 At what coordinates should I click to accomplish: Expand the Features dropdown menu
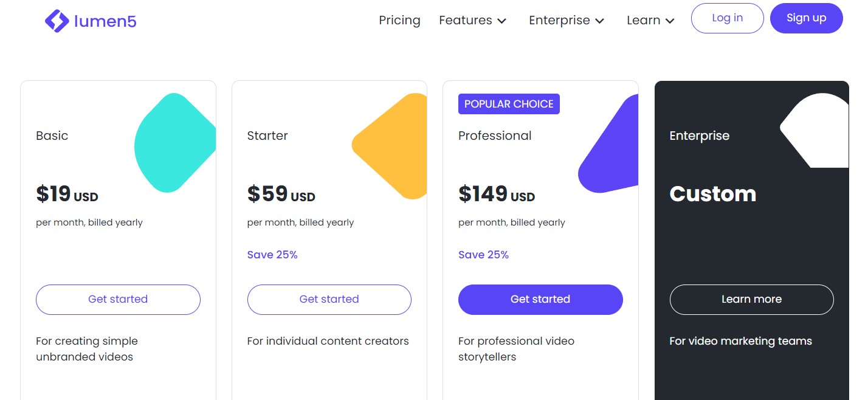pos(473,20)
